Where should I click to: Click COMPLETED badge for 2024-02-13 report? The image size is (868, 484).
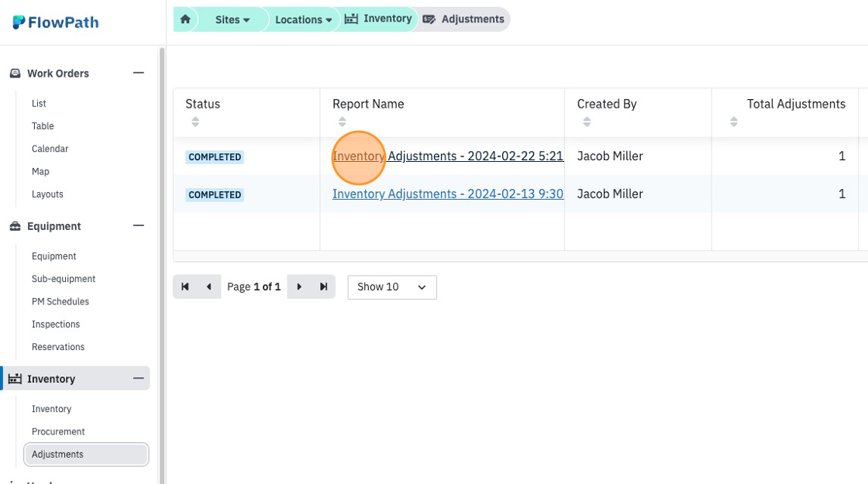click(215, 194)
